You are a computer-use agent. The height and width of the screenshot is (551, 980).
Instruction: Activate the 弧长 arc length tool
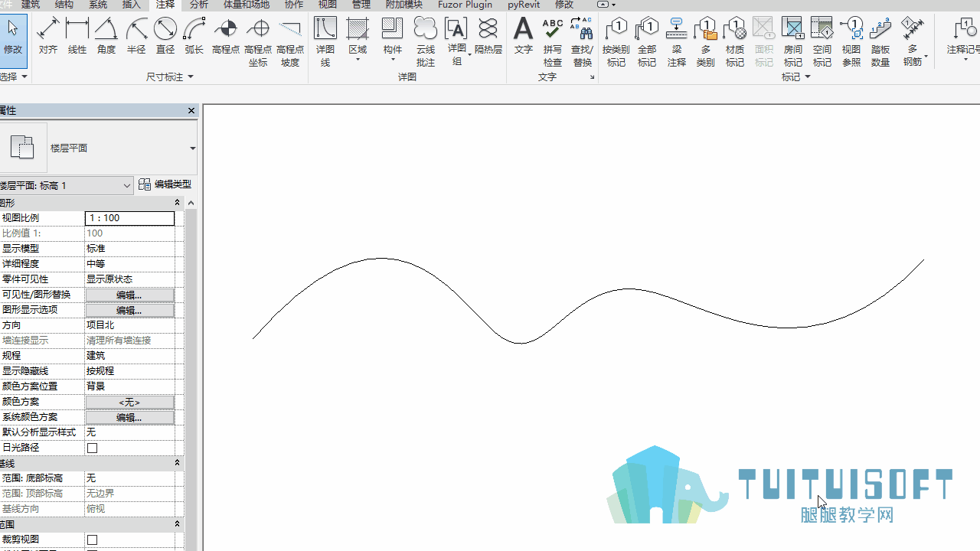194,37
